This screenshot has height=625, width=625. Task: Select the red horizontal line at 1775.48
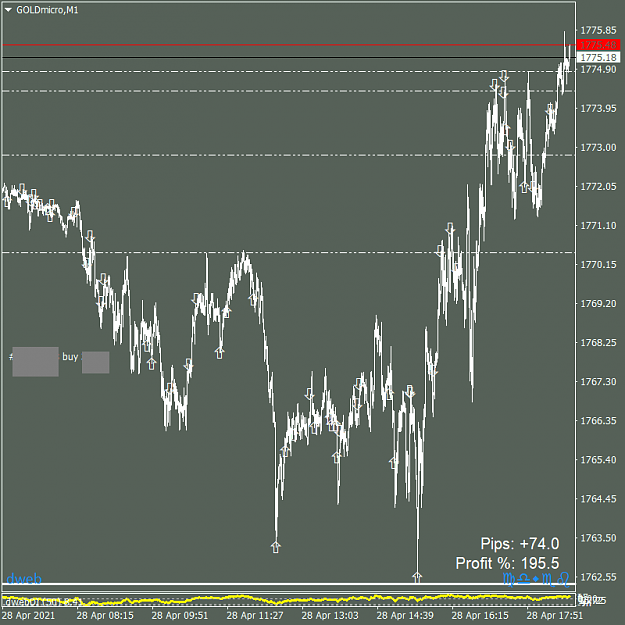289,45
